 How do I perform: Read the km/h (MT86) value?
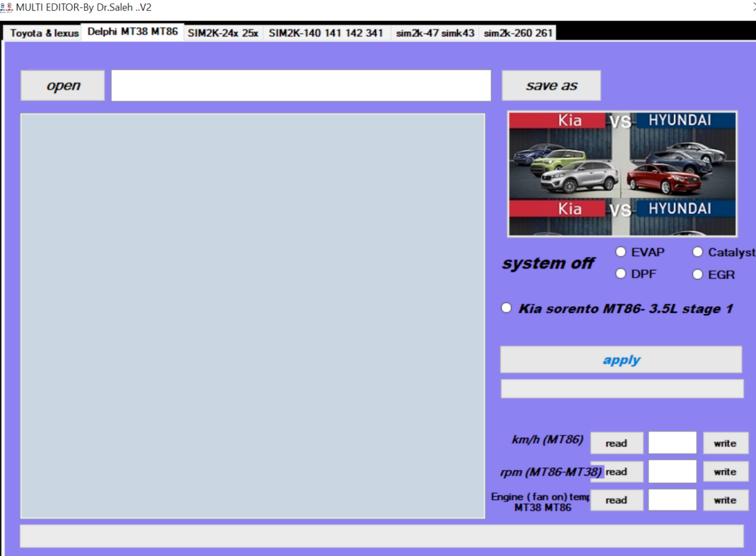click(x=616, y=443)
